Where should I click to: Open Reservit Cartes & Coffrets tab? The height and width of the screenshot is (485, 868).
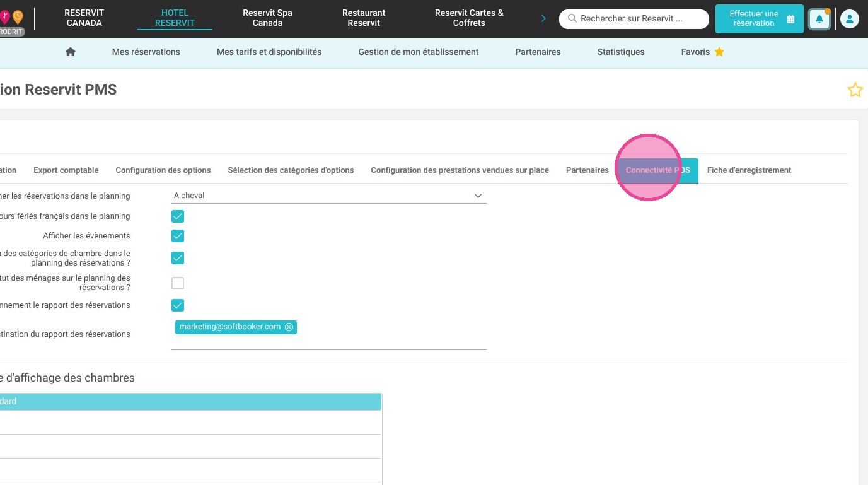469,18
